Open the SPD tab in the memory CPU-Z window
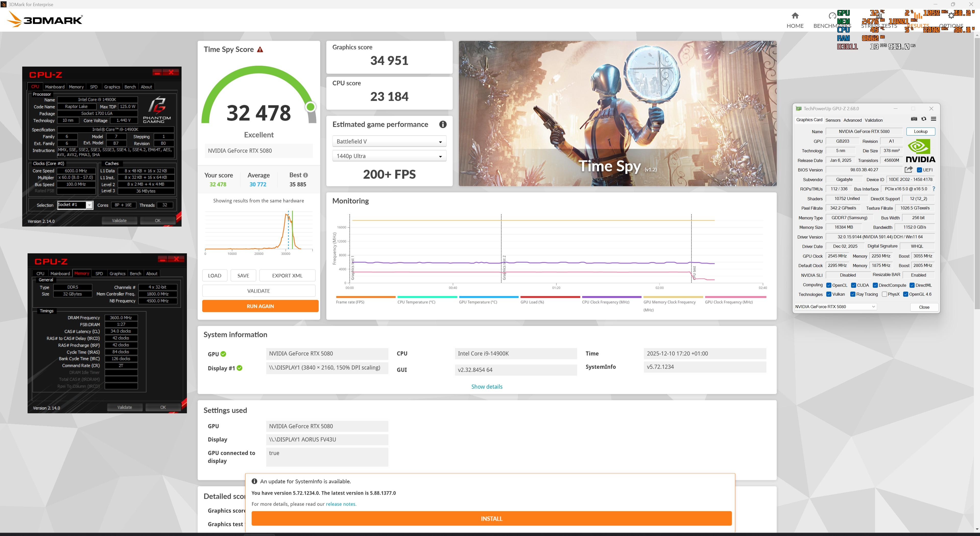980x536 pixels. click(99, 274)
